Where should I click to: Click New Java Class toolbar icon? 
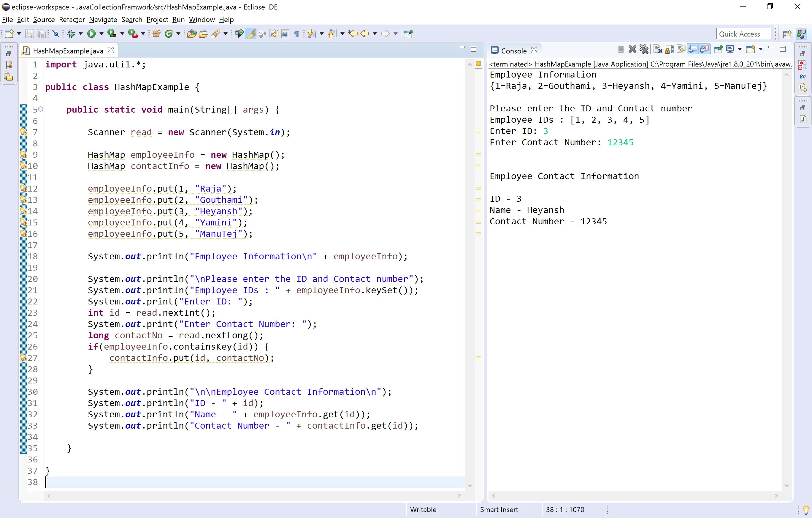pos(169,34)
